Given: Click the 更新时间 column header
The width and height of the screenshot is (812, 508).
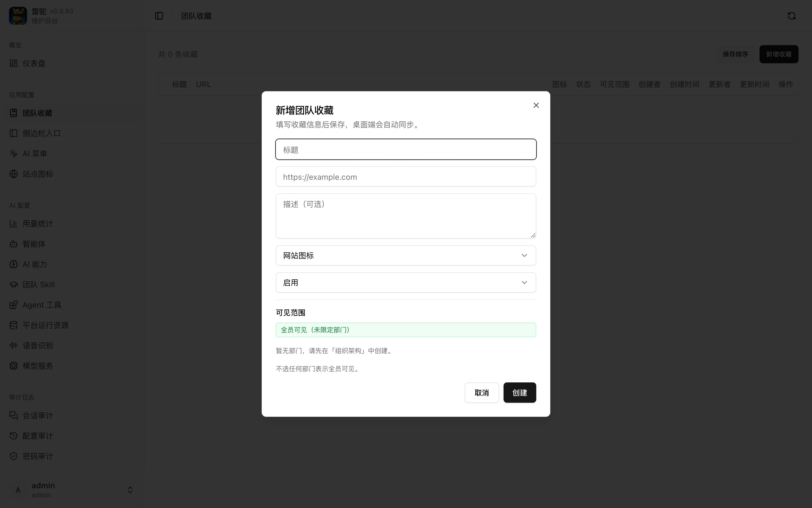Looking at the screenshot, I should click(x=754, y=84).
